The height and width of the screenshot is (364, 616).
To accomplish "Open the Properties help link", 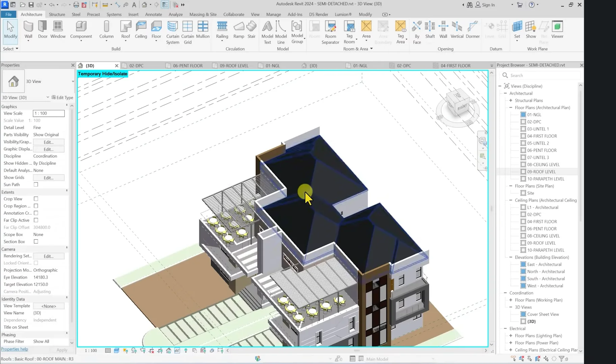I will [15, 349].
